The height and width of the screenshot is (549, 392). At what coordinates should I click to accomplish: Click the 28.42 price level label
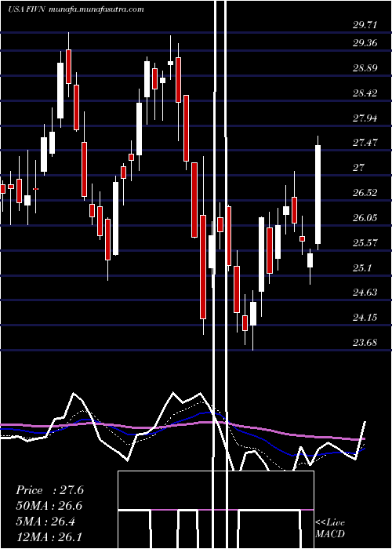[x=365, y=93]
